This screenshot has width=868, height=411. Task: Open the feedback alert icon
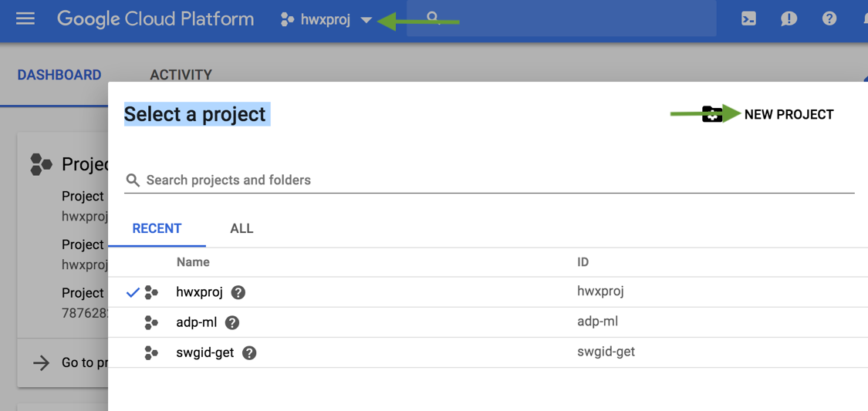789,19
